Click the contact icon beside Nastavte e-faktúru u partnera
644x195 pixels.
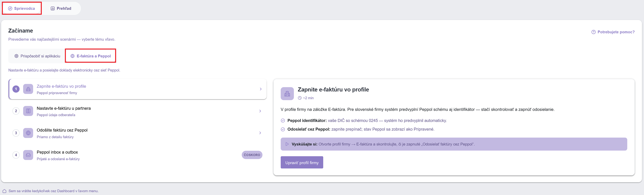tap(28, 111)
